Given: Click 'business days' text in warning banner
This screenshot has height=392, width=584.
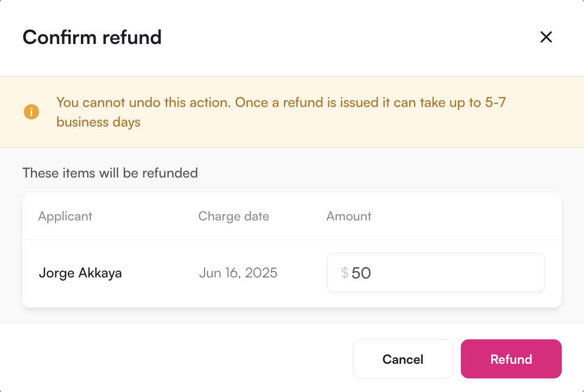Looking at the screenshot, I should (98, 122).
